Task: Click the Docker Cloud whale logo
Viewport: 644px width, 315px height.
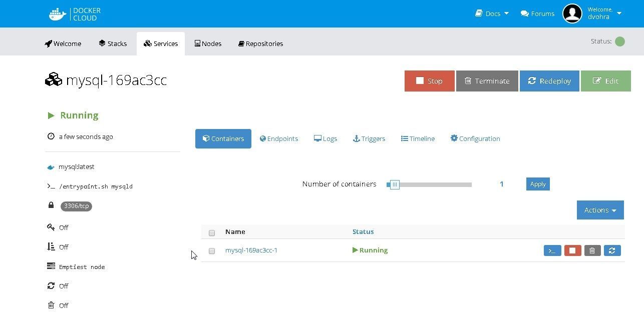Action: point(58,14)
